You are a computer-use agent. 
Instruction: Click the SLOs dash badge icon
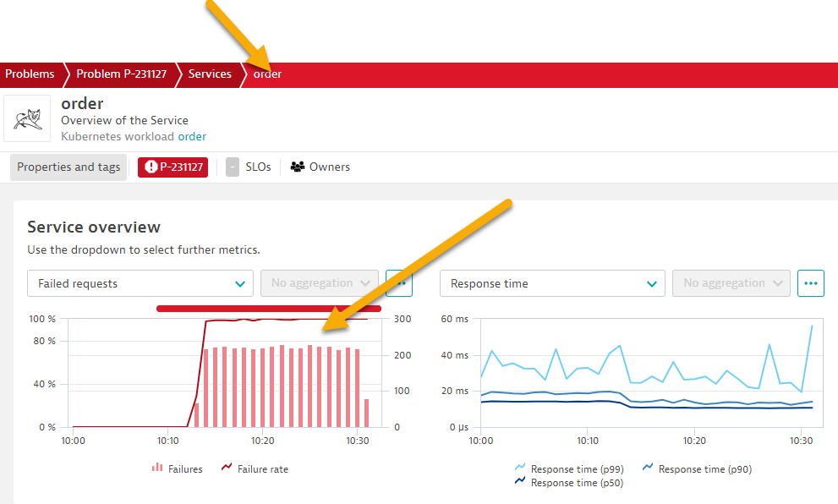coord(233,167)
